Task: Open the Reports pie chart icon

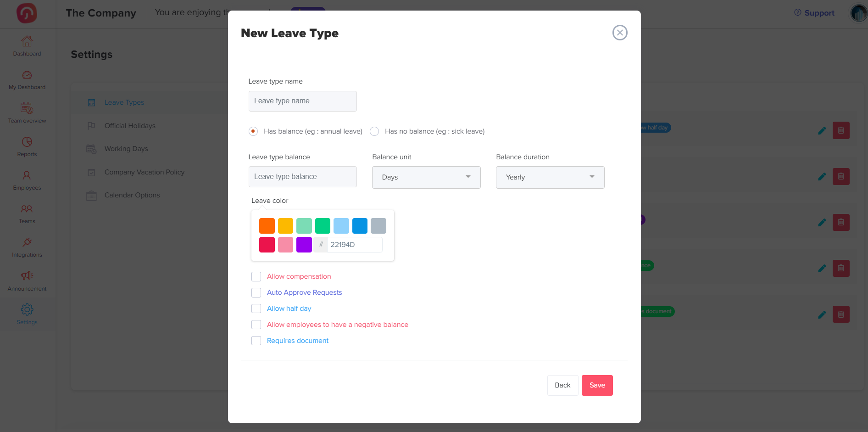Action: pyautogui.click(x=27, y=142)
